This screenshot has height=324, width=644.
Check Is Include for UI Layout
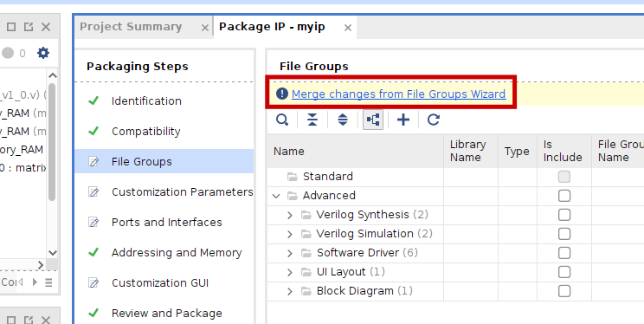point(564,272)
